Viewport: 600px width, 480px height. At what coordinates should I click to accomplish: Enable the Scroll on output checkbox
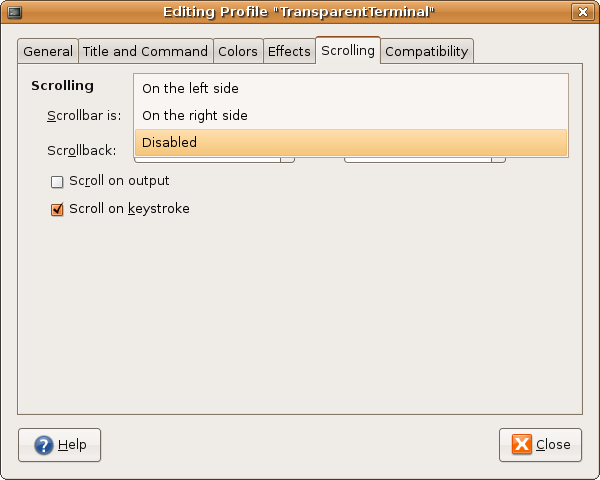tap(57, 181)
